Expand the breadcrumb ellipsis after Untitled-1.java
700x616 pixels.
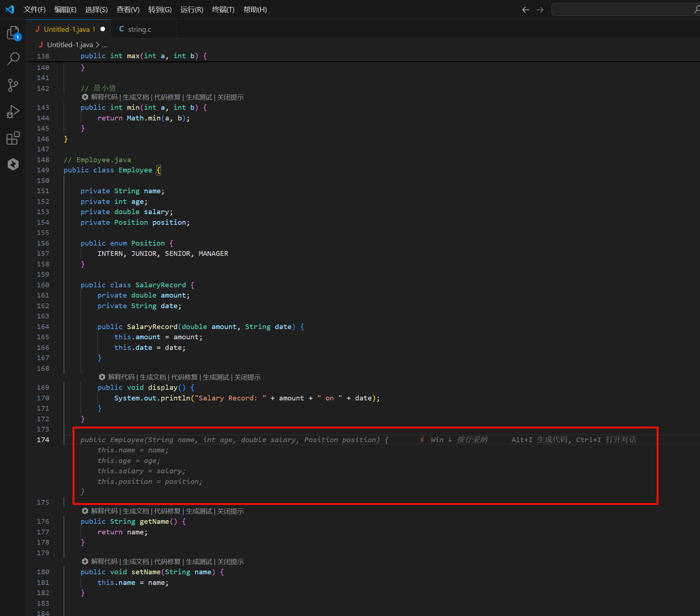click(105, 45)
